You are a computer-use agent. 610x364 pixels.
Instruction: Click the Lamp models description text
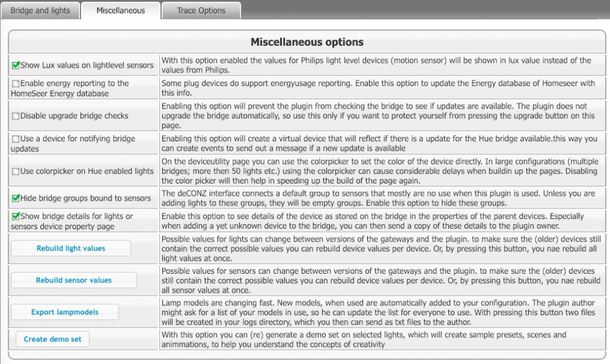[379, 312]
